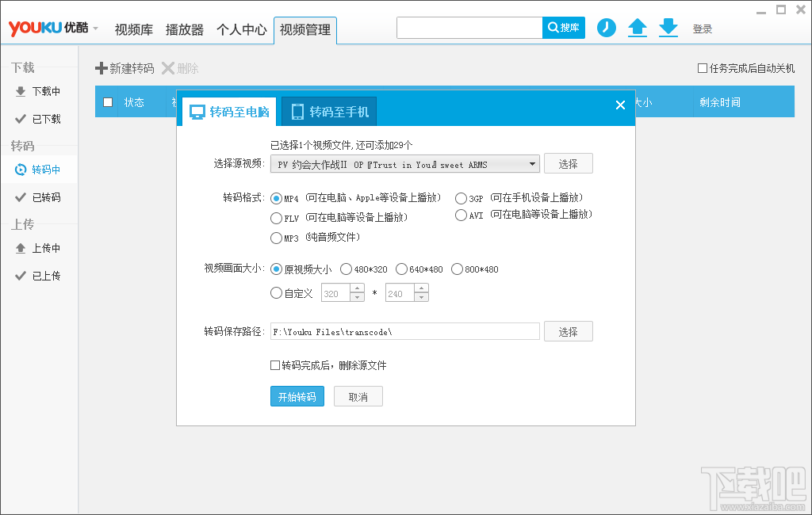Open 已上传 in the sidebar
This screenshot has width=812, height=515.
click(40, 276)
